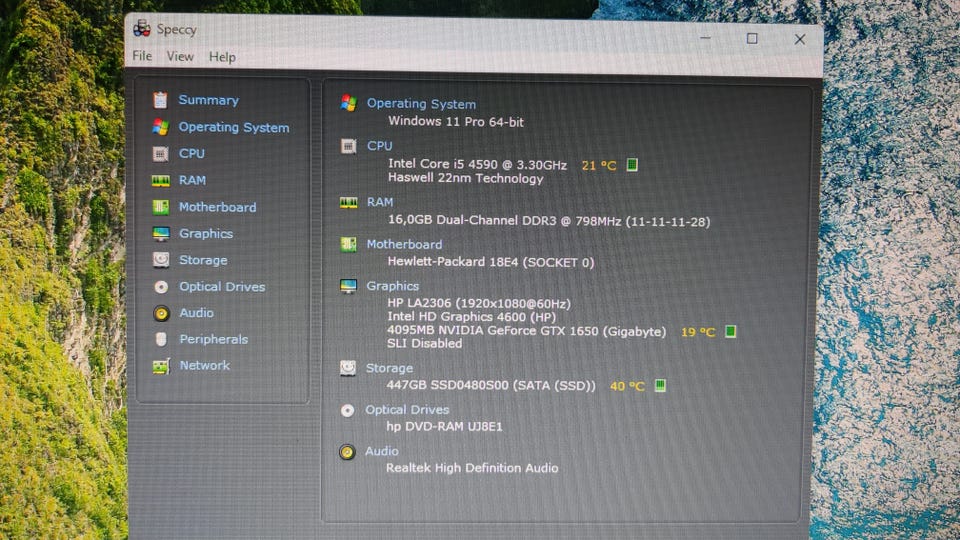This screenshot has height=540, width=960.
Task: Click the CPU heading link in summary
Action: [380, 146]
